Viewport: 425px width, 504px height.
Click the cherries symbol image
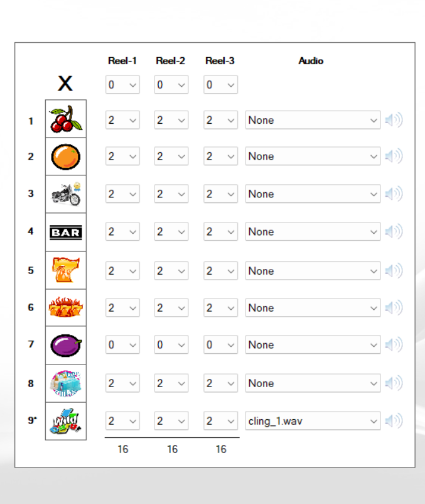coord(66,119)
